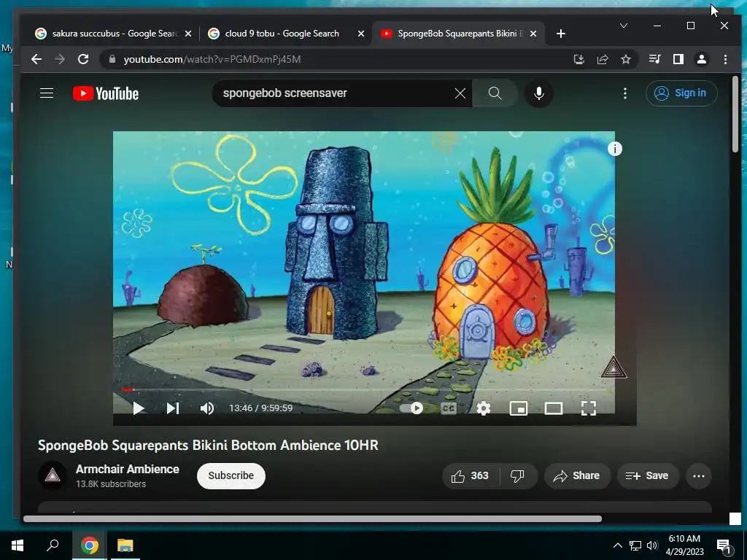
Task: Mute the video volume speaker icon
Action: 207,408
